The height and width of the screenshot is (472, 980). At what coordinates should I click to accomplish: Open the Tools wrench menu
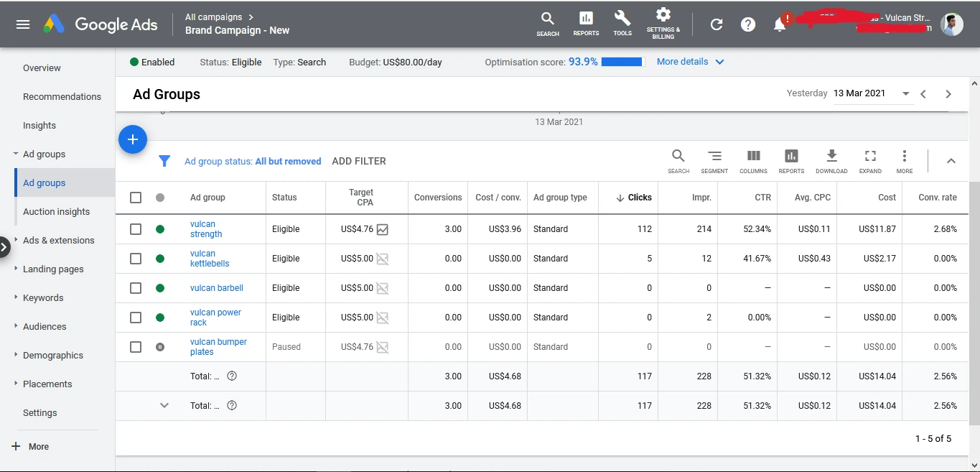pos(622,24)
